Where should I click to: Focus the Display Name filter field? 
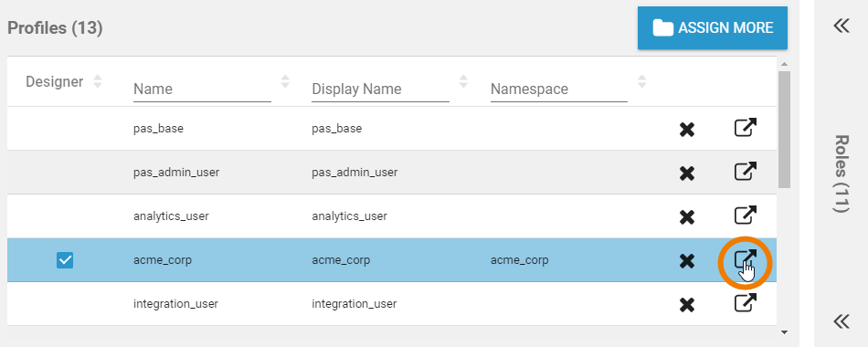pyautogui.click(x=380, y=89)
